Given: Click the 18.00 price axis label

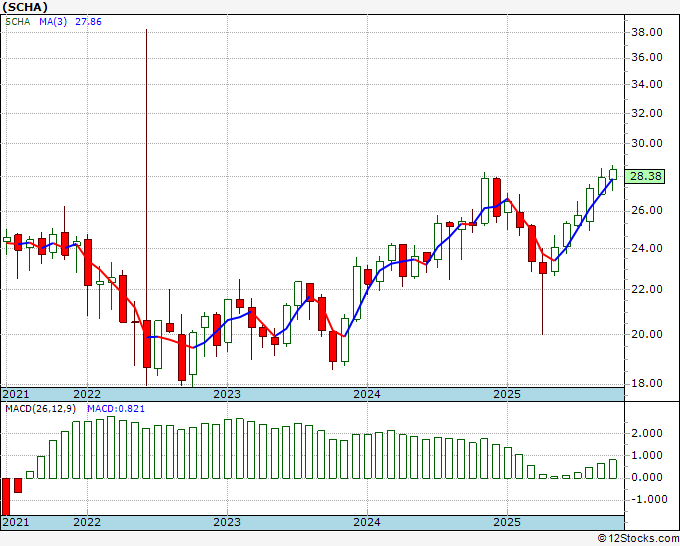Looking at the screenshot, I should coord(647,383).
